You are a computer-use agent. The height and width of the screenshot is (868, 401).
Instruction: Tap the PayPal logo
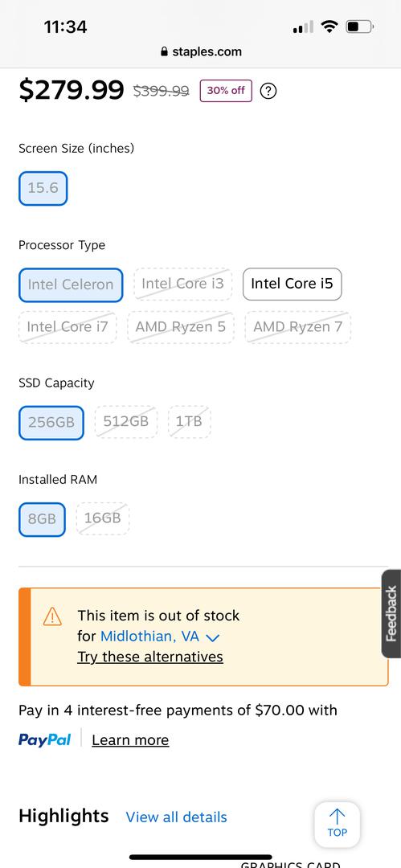(44, 739)
